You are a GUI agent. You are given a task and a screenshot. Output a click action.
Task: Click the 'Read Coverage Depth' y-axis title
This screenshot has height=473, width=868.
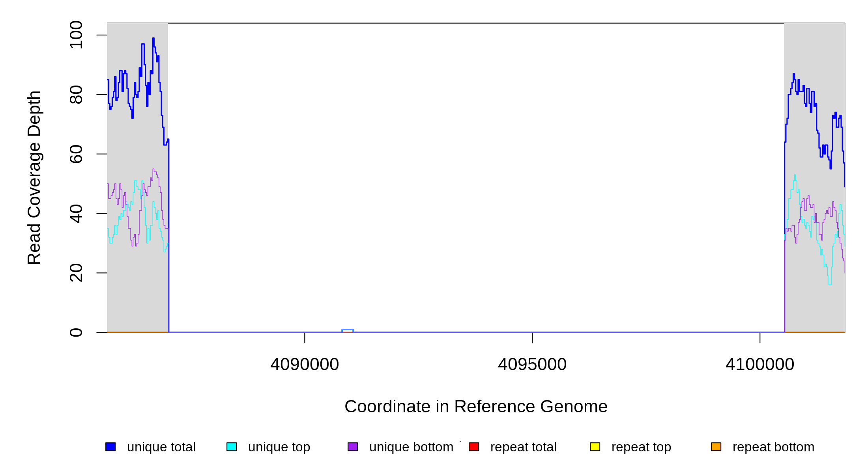point(34,177)
